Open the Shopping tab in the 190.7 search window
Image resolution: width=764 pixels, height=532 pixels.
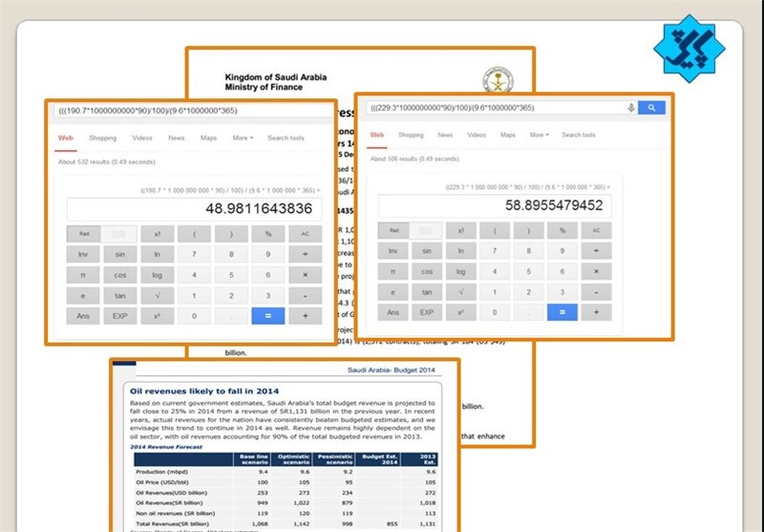tap(102, 138)
